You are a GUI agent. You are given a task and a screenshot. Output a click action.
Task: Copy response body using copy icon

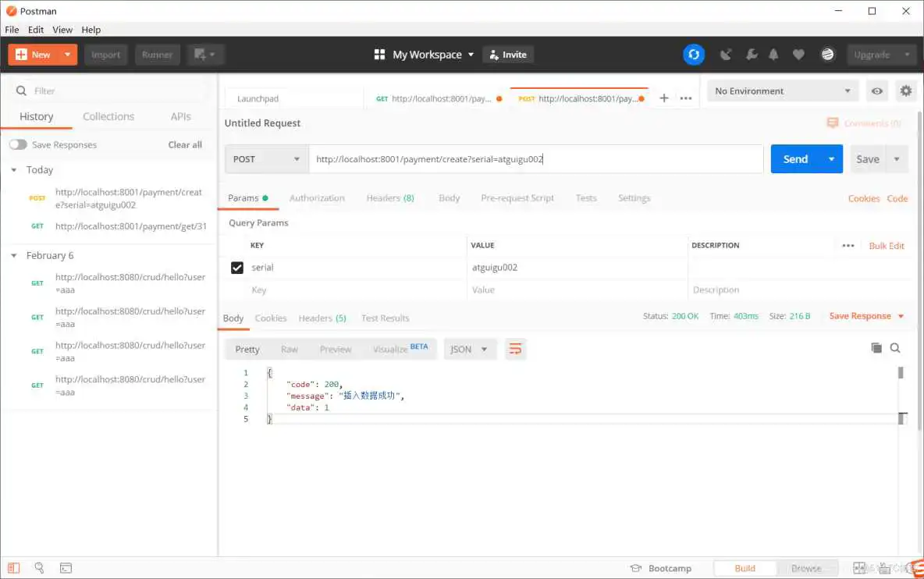click(x=876, y=348)
